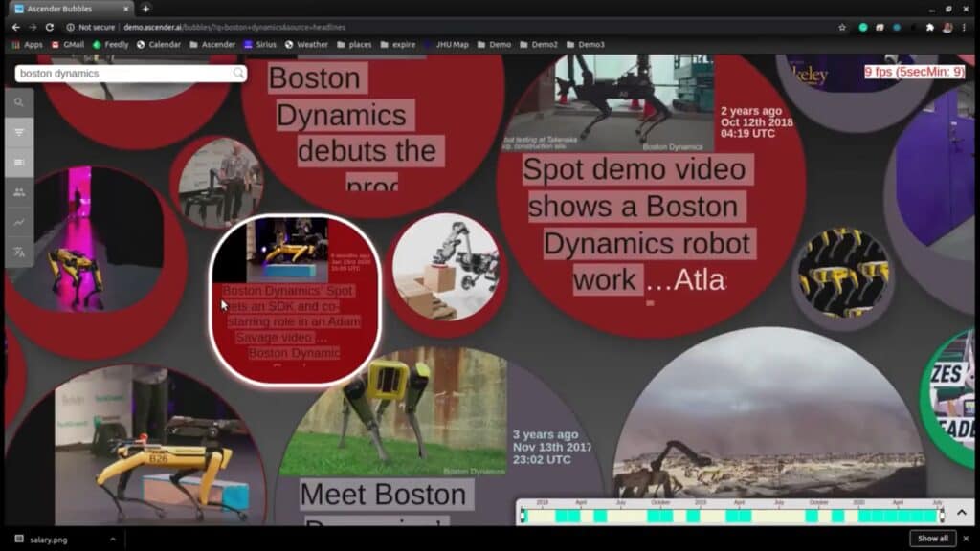Open the filter icon in left sidebar
The width and height of the screenshot is (980, 551).
19,132
